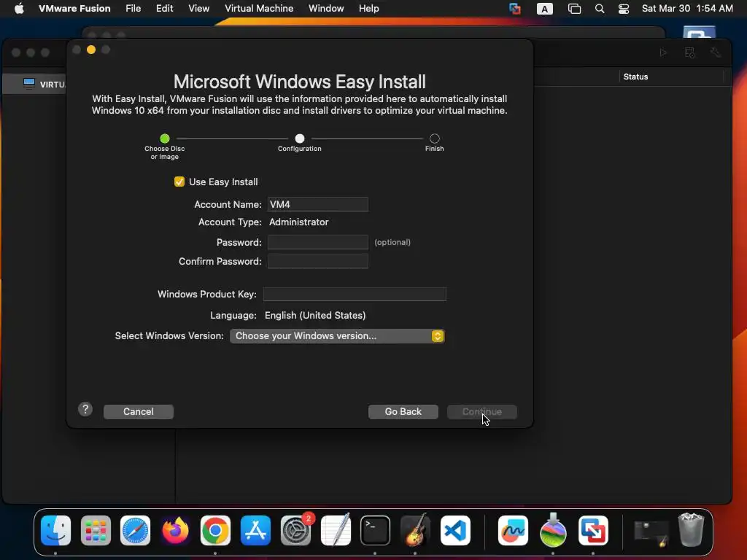747x560 pixels.
Task: Click the library settings wrench icon
Action: 715,52
